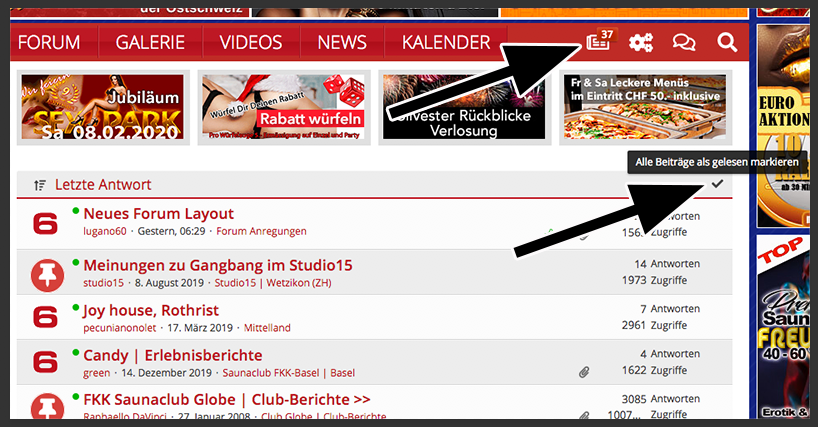Click paperclip attachment icon in Candy row

[584, 372]
